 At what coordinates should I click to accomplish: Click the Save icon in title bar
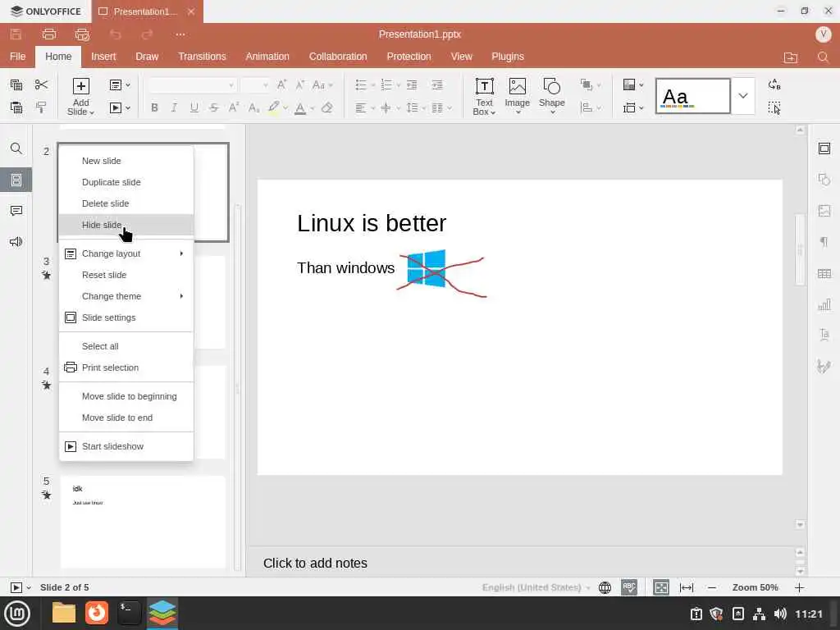tap(16, 34)
